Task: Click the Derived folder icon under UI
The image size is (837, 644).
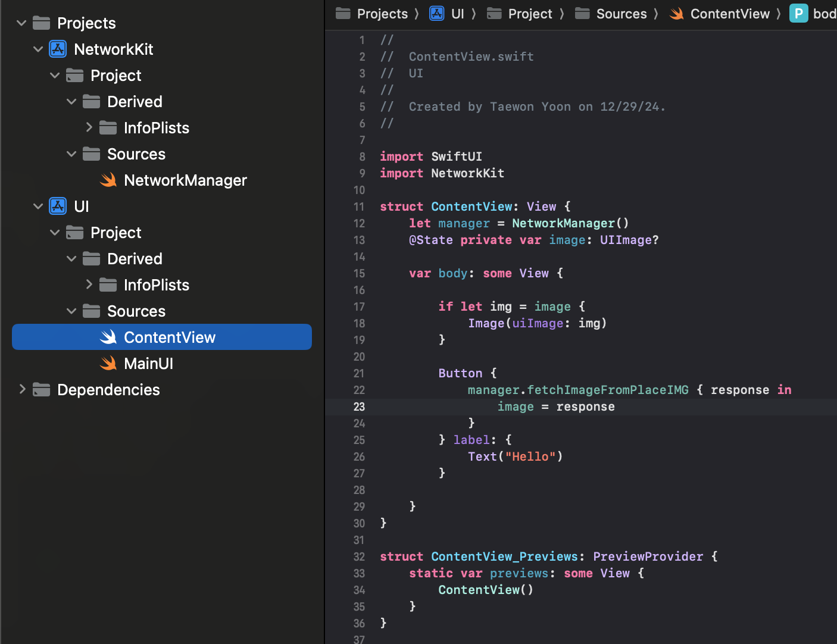Action: [91, 259]
